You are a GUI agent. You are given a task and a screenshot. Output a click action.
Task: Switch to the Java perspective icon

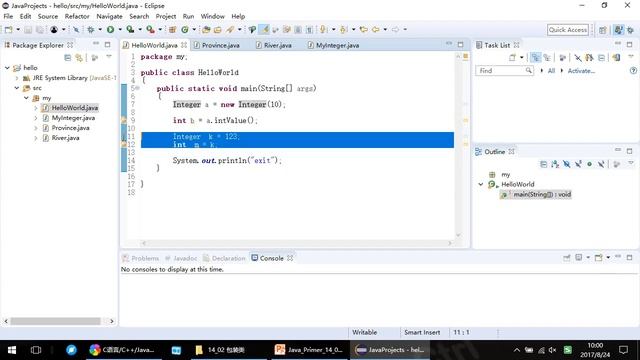tap(618, 30)
